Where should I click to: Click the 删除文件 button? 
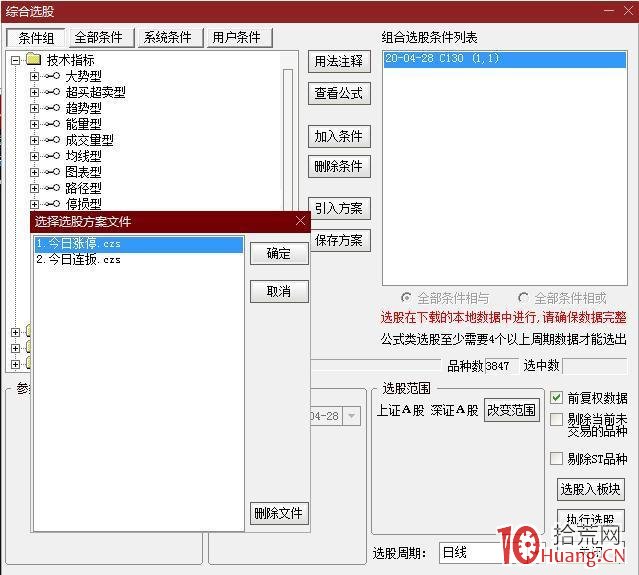(x=279, y=513)
